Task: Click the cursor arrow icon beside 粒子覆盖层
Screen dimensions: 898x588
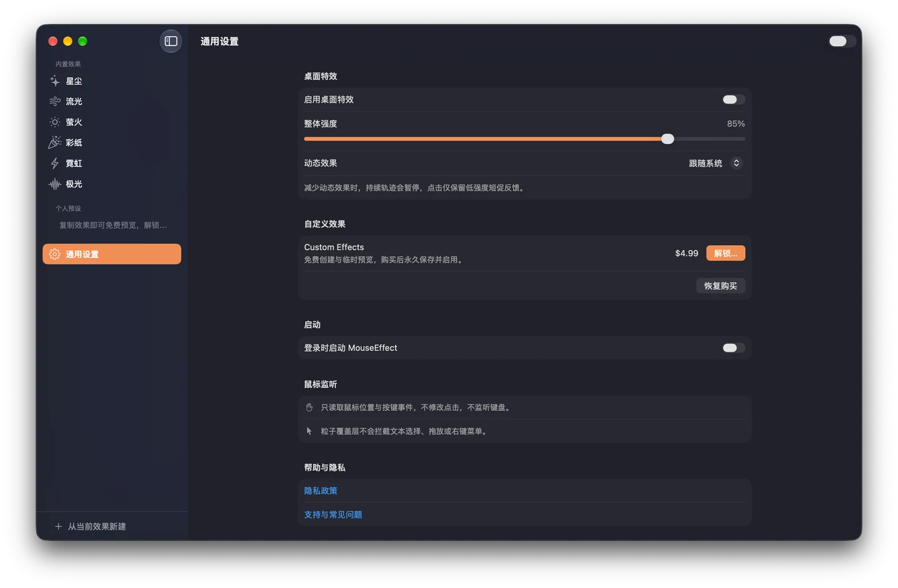Action: point(309,431)
